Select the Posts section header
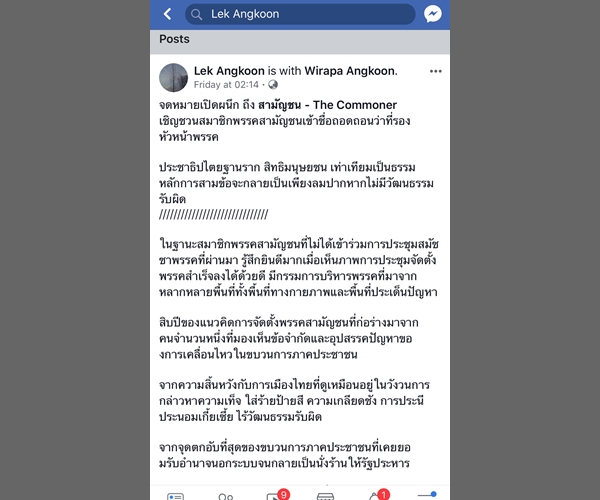600x500 pixels. 174,39
